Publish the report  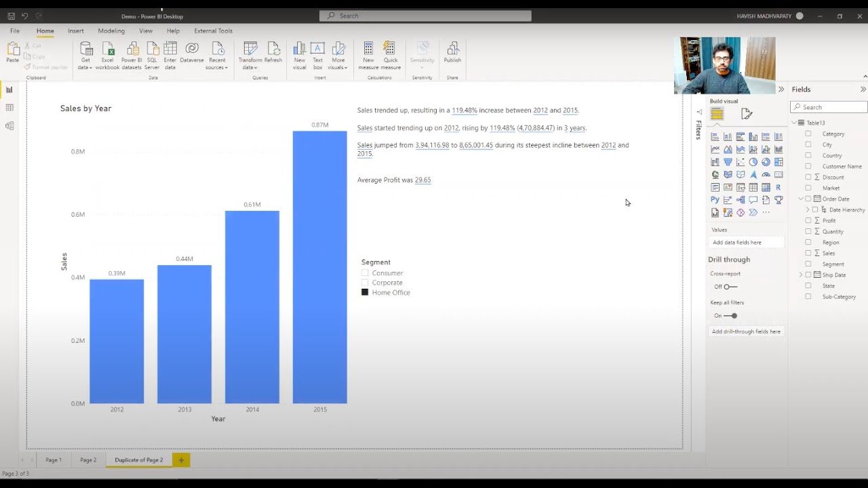(452, 53)
